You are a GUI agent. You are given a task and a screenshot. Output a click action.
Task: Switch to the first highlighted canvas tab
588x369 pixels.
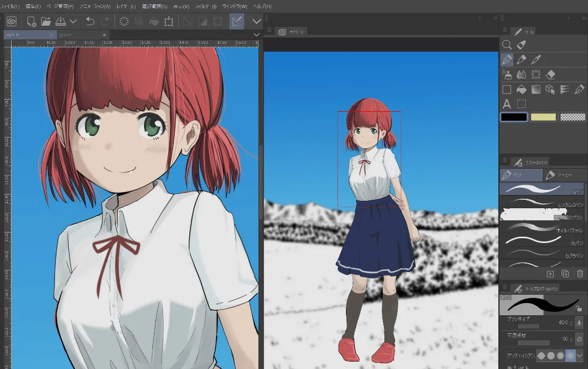click(x=30, y=35)
